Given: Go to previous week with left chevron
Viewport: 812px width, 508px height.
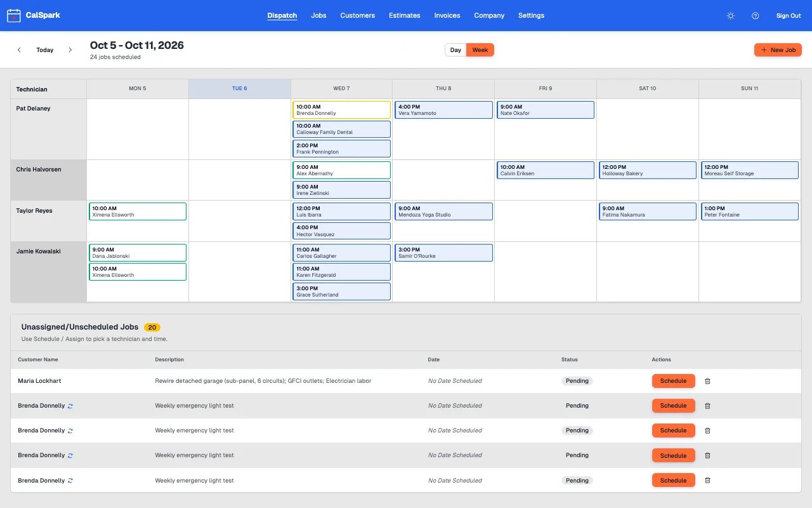Looking at the screenshot, I should pos(19,50).
